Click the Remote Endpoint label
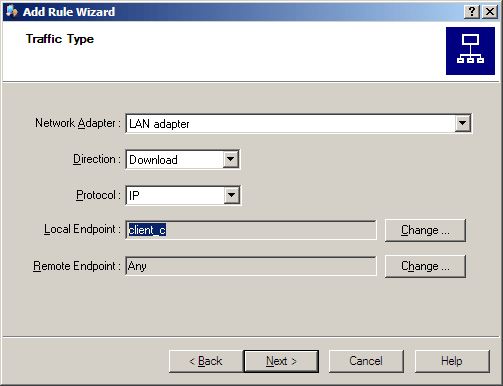503x386 pixels. click(x=77, y=266)
